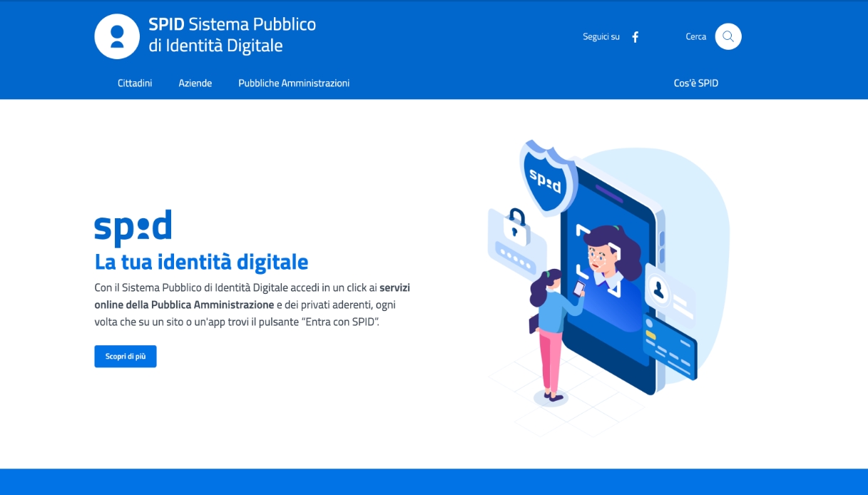Open search with the magnifier icon
Screen dimensions: 868x495
pyautogui.click(x=728, y=36)
